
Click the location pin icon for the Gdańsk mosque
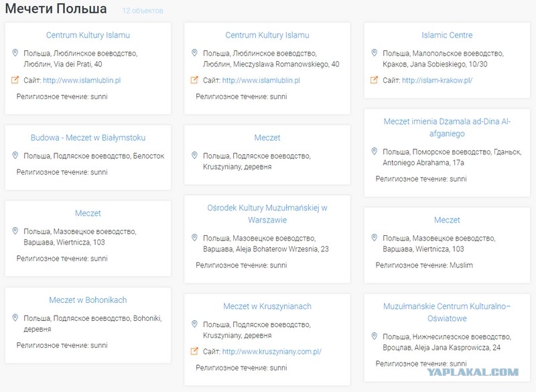pos(375,151)
